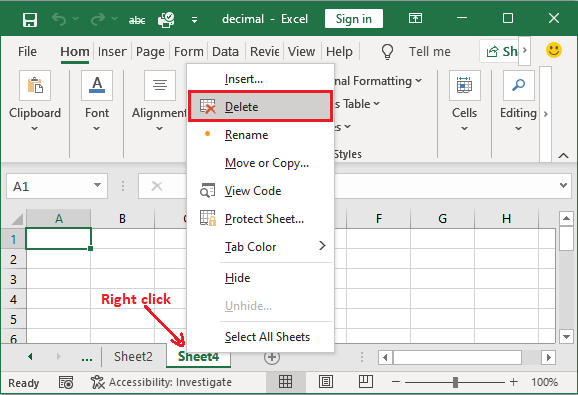The image size is (578, 395).
Task: Expand the Alignment group dropdown
Action: [x=159, y=129]
